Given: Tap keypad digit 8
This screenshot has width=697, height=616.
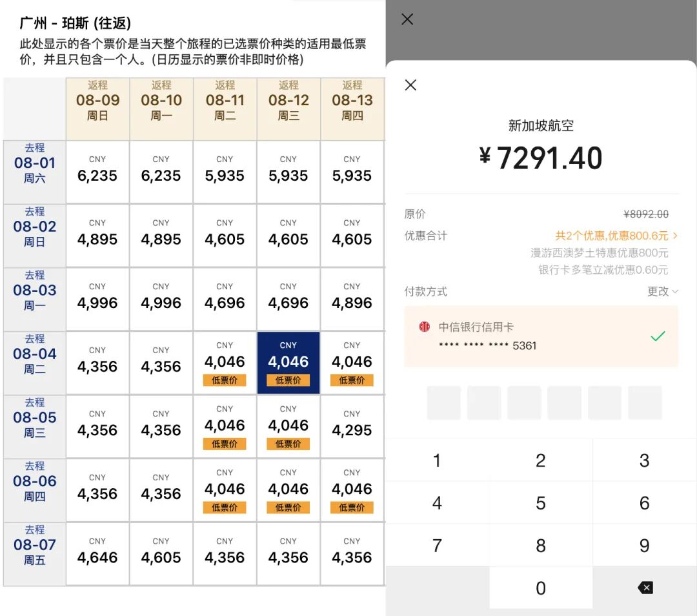Looking at the screenshot, I should tap(541, 545).
